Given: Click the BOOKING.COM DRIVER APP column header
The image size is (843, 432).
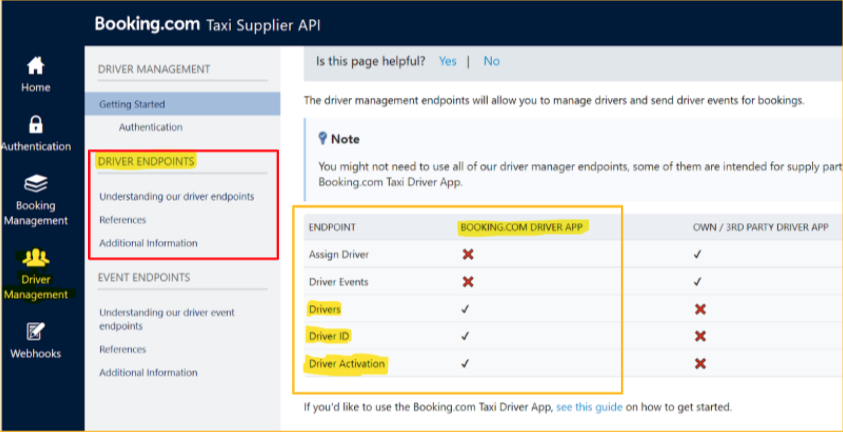Looking at the screenshot, I should click(522, 227).
